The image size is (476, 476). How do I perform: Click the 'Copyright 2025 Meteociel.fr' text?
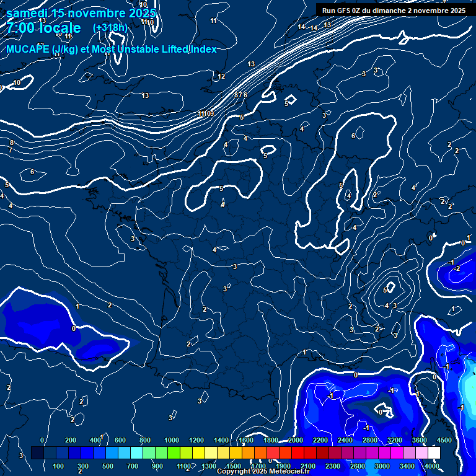point(263,471)
